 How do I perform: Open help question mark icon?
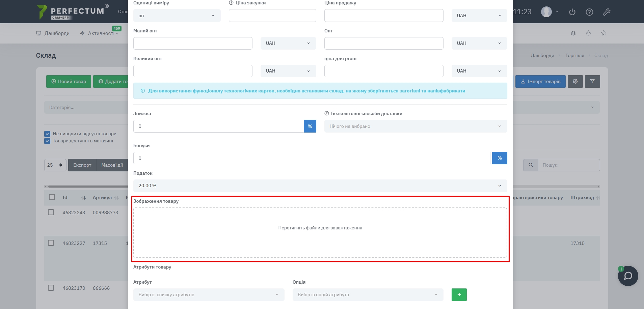point(589,12)
